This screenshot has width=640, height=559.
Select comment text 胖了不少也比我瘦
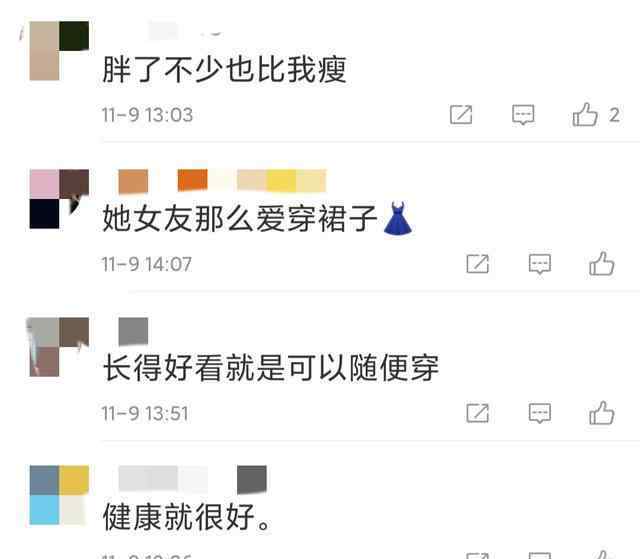click(x=224, y=69)
